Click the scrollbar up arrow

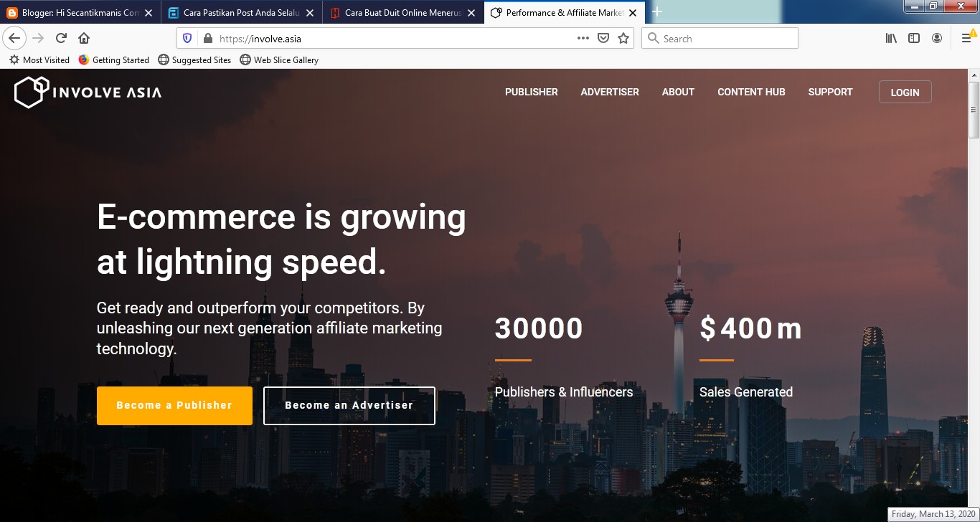pyautogui.click(x=974, y=75)
